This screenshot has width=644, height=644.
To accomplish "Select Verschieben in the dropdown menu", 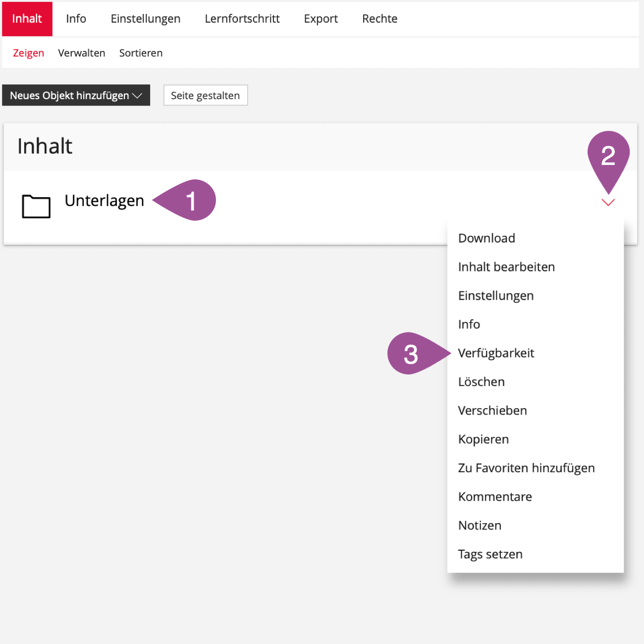I will pos(492,411).
